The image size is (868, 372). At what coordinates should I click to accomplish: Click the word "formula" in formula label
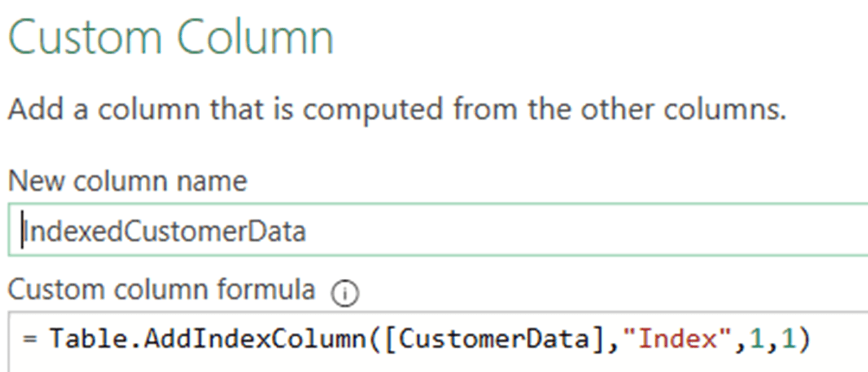pos(266,289)
